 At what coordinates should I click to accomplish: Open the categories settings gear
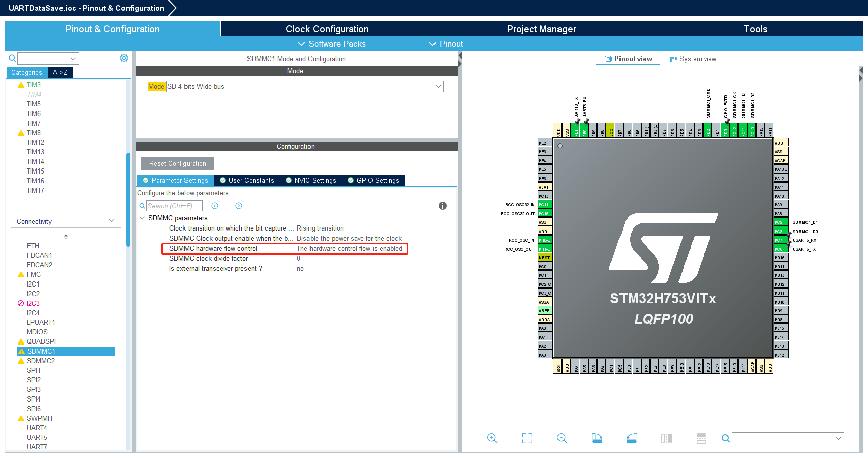[x=124, y=58]
